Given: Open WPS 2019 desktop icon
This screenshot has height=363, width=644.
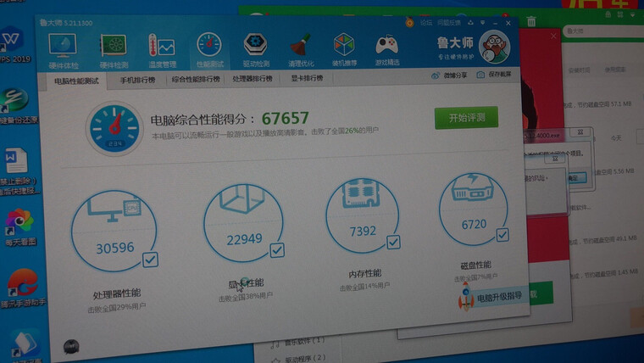Looking at the screenshot, I should point(12,44).
